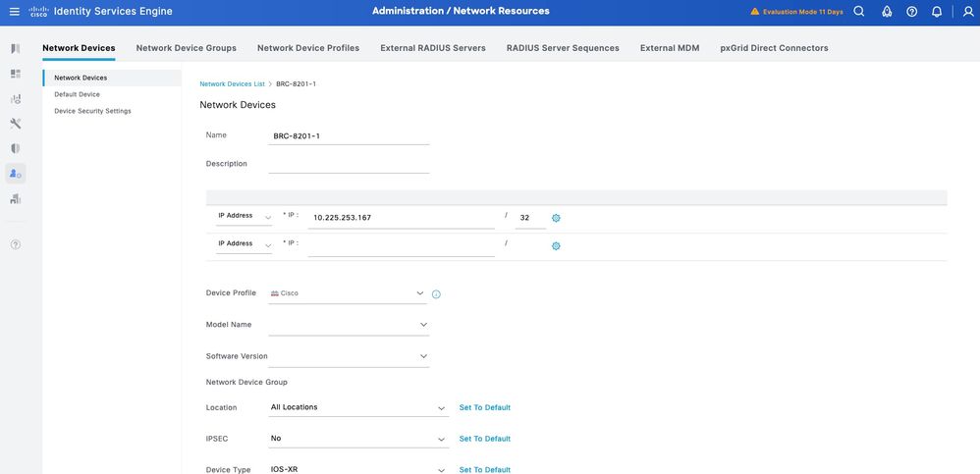Click Set To Default next to IPSEC
The width and height of the screenshot is (980, 474).
coord(485,439)
